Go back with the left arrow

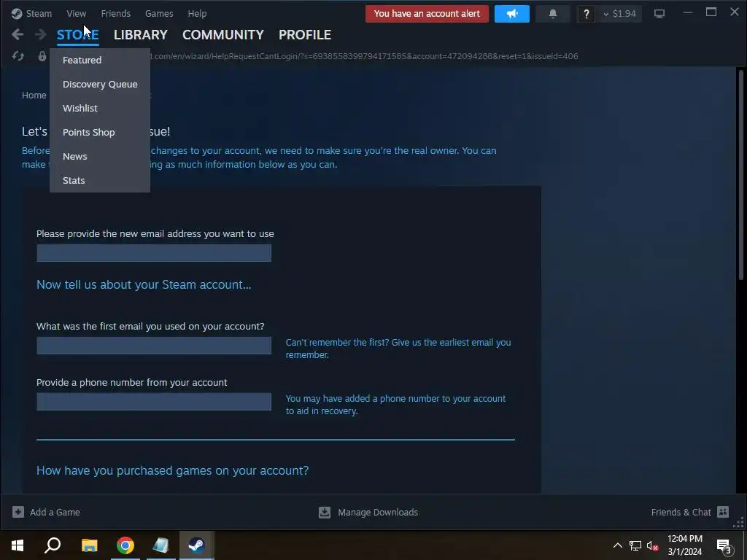tap(18, 34)
